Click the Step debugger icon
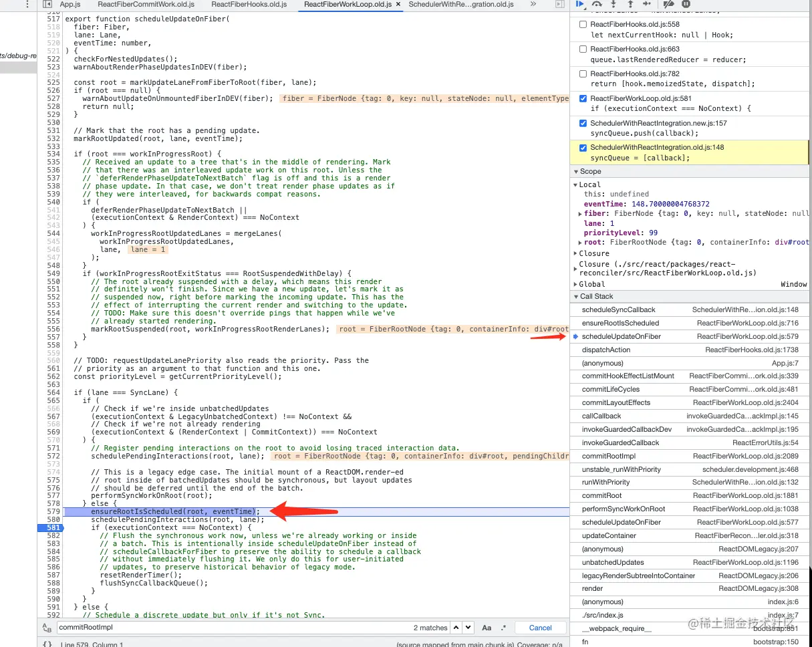This screenshot has width=812, height=647. (x=646, y=4)
